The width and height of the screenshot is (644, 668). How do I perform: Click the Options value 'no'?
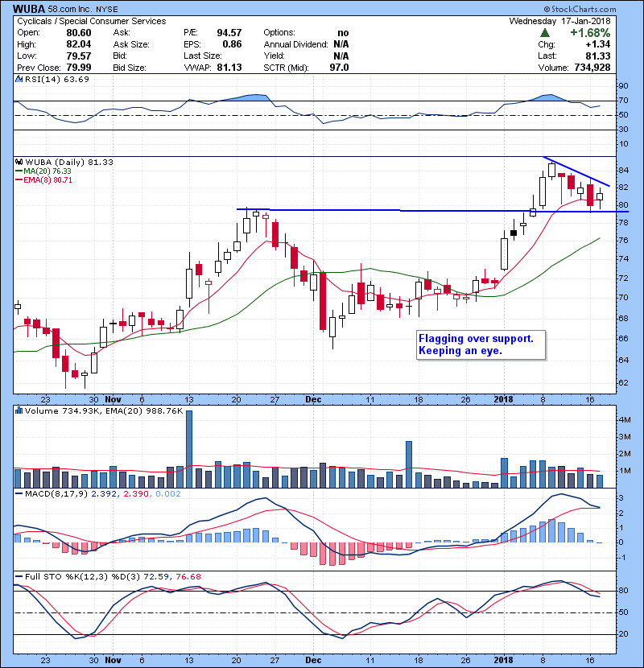point(343,33)
